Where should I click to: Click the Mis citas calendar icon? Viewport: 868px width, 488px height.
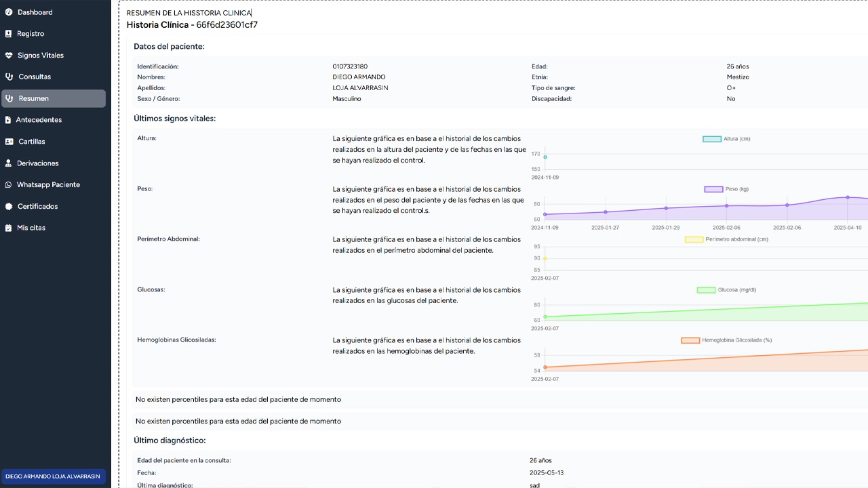point(9,228)
